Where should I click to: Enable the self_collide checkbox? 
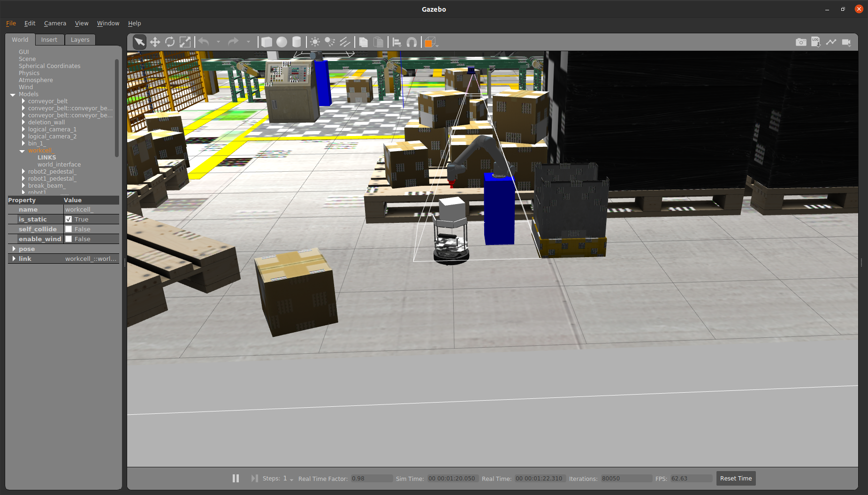pos(69,229)
